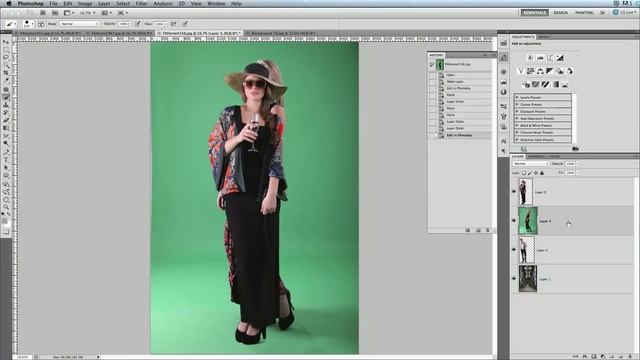
Task: Delete current state in History panel
Action: pyautogui.click(x=487, y=230)
